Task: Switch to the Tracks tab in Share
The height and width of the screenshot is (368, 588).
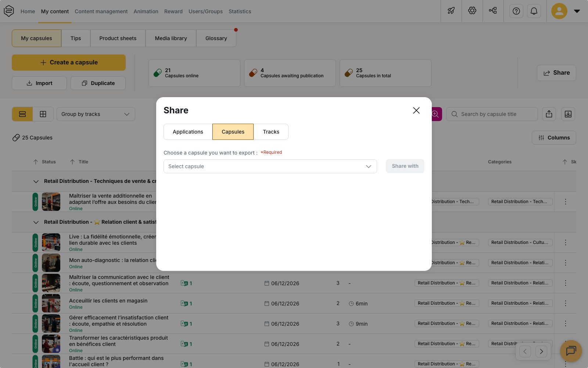Action: pos(271,132)
